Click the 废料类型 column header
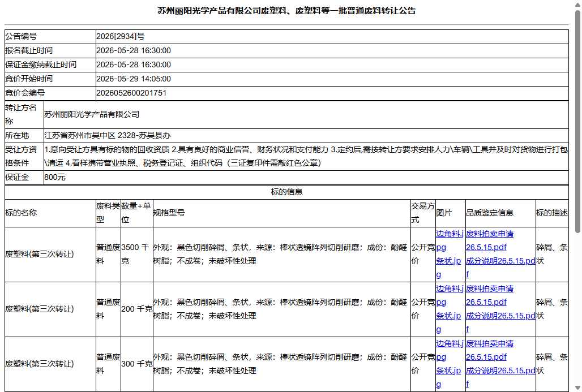This screenshot has width=582, height=392. [x=108, y=213]
